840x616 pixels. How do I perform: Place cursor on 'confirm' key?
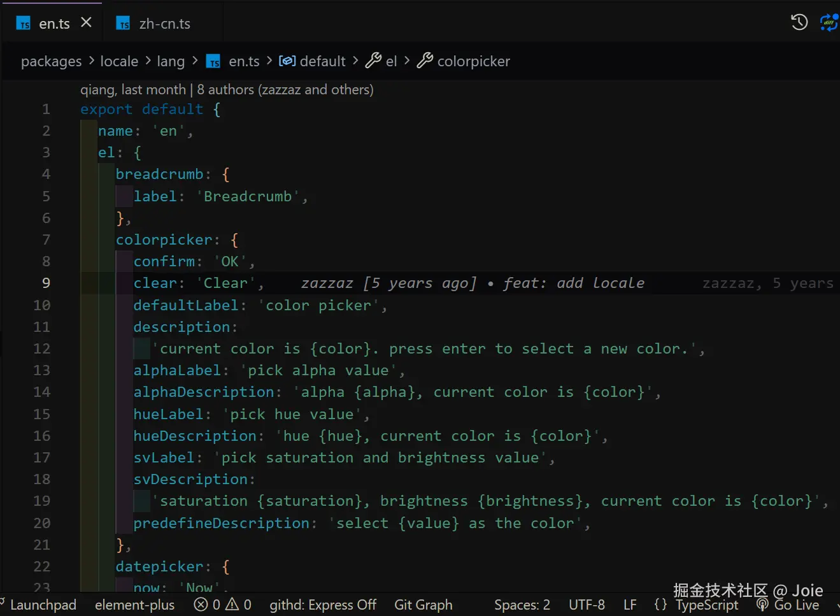[x=164, y=261]
